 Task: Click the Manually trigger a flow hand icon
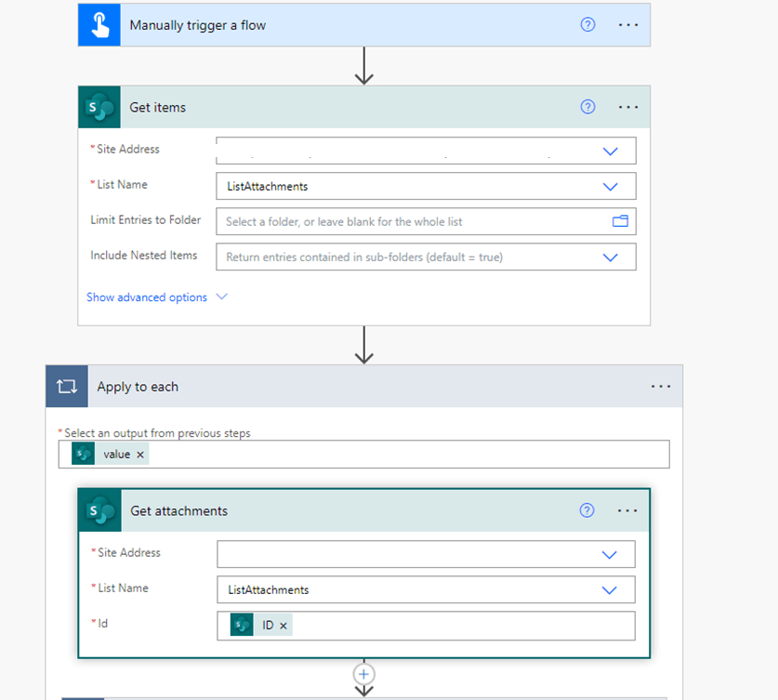click(99, 25)
